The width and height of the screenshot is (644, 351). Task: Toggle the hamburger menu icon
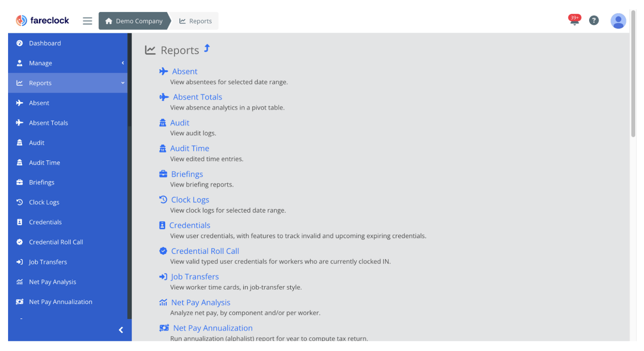[x=87, y=21]
